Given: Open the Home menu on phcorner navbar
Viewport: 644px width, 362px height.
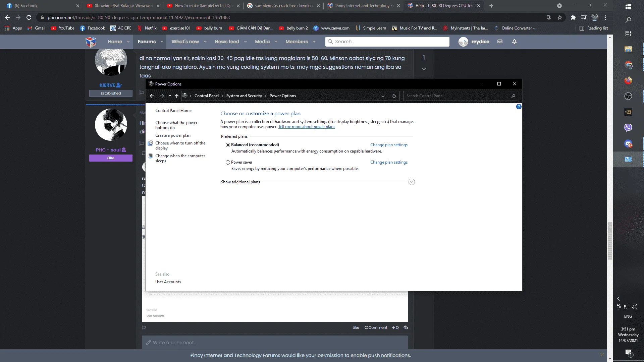Looking at the screenshot, I should [115, 42].
